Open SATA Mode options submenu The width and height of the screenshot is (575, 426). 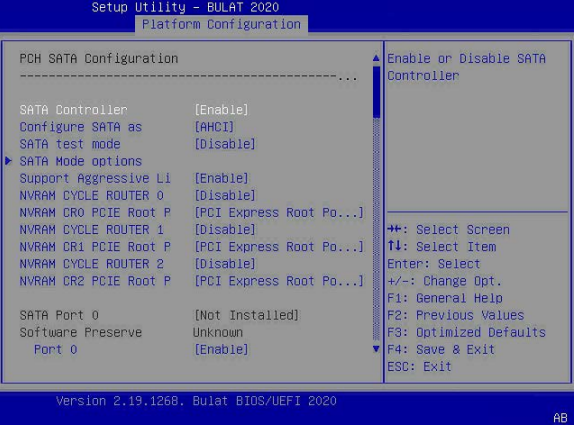tap(81, 161)
